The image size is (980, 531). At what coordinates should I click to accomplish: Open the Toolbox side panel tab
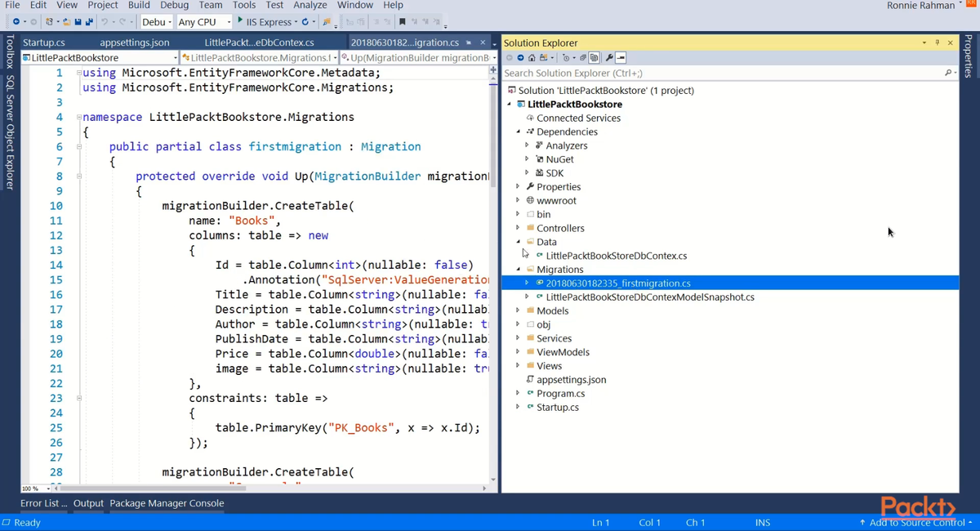click(10, 51)
